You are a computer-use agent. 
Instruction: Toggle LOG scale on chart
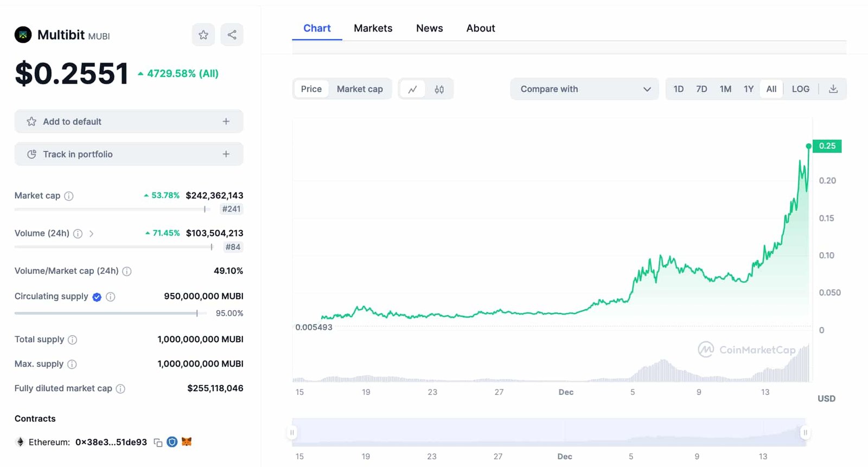tap(801, 89)
